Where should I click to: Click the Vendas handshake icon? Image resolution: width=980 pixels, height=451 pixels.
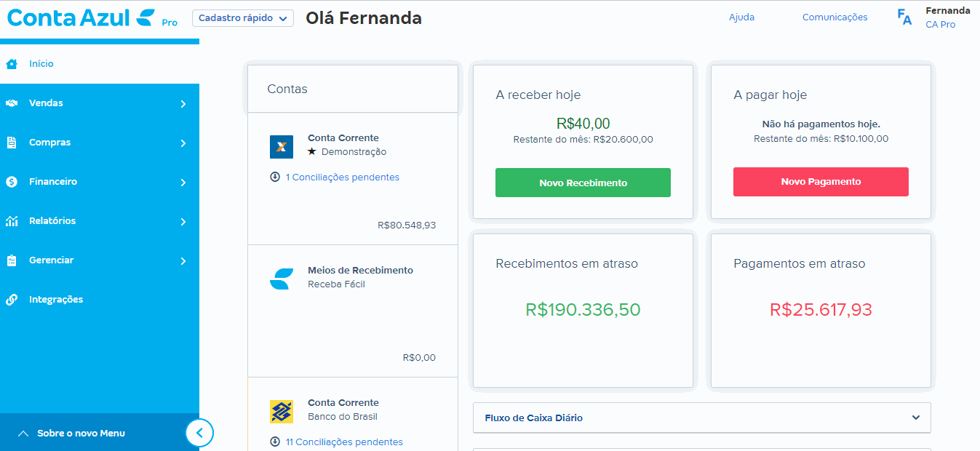click(x=12, y=103)
